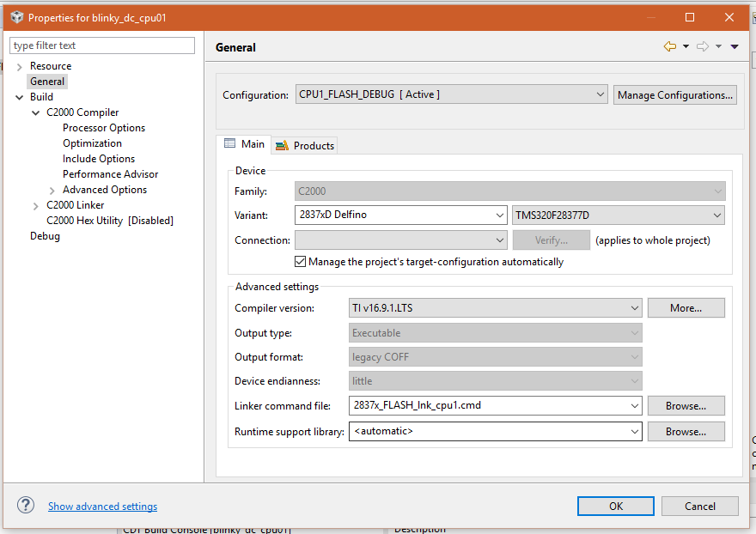Select Optimization tree item

pyautogui.click(x=92, y=143)
